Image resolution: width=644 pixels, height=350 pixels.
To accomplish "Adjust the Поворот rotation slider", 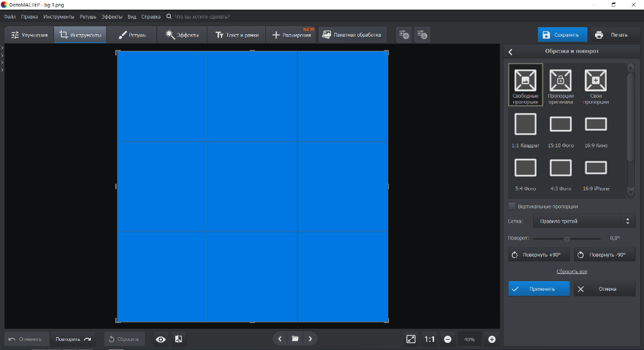I will [567, 239].
